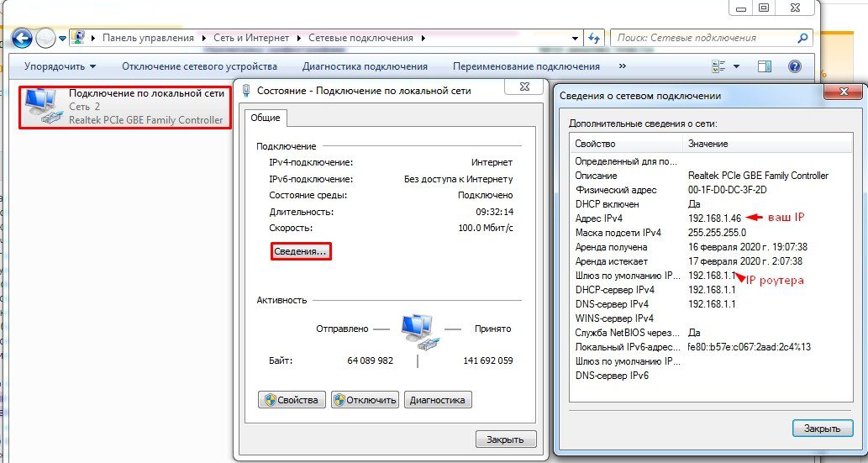Choose 'Отключение сетевого устройства' in toolbar
Screen dimensions: 868x463
(x=199, y=66)
